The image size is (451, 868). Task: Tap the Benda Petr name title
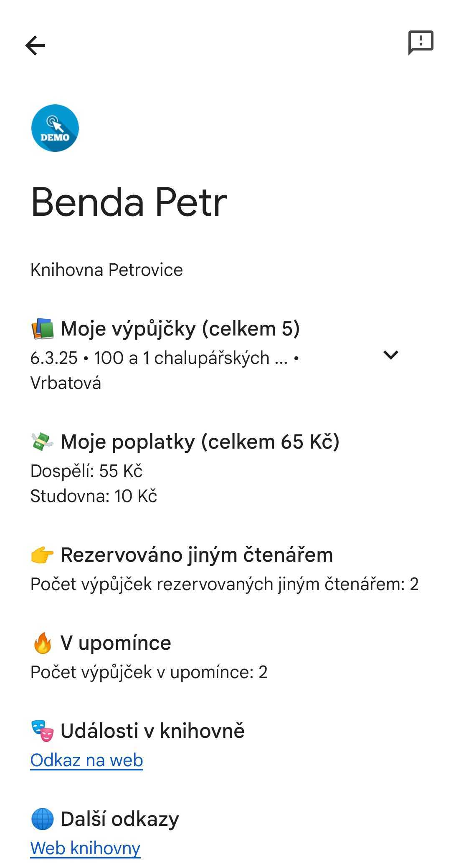[129, 202]
